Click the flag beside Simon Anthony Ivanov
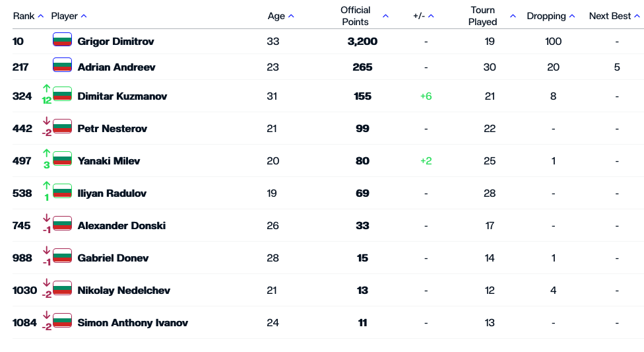The width and height of the screenshot is (644, 352). pos(62,321)
